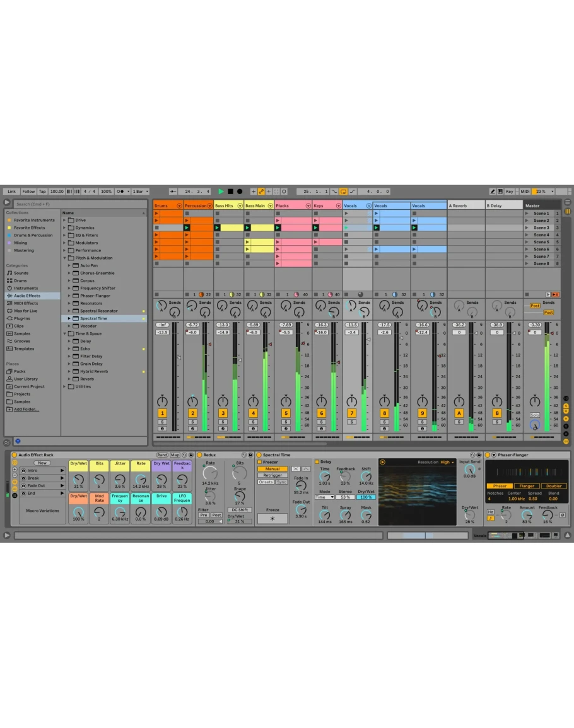Viewport: 574px width, 728px height.
Task: Hit the Arrangement Record button
Action: pos(240,192)
